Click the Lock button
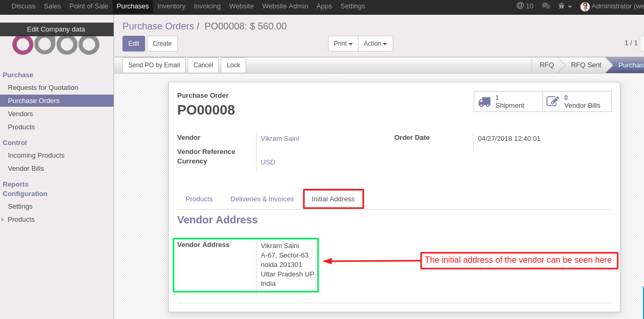This screenshot has height=319, width=644. point(233,65)
